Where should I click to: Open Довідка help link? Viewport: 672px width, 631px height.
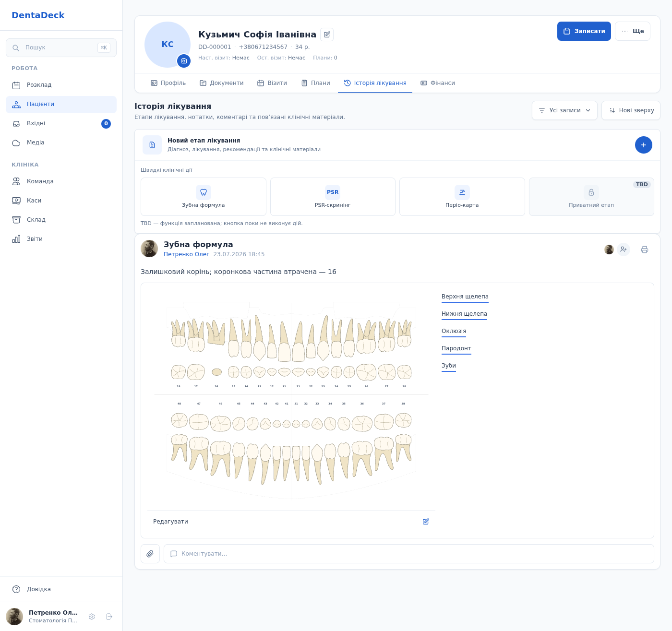61,589
